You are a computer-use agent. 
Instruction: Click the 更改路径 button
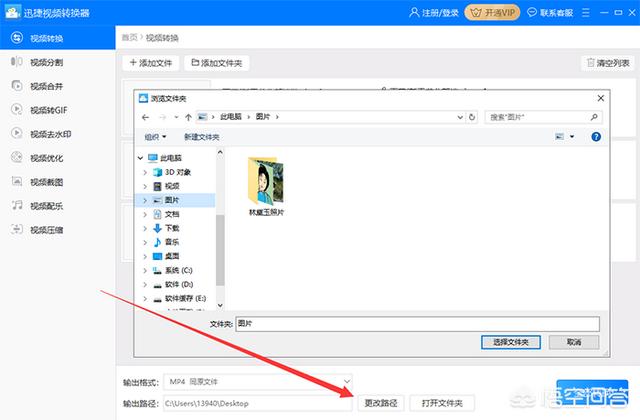coord(380,403)
